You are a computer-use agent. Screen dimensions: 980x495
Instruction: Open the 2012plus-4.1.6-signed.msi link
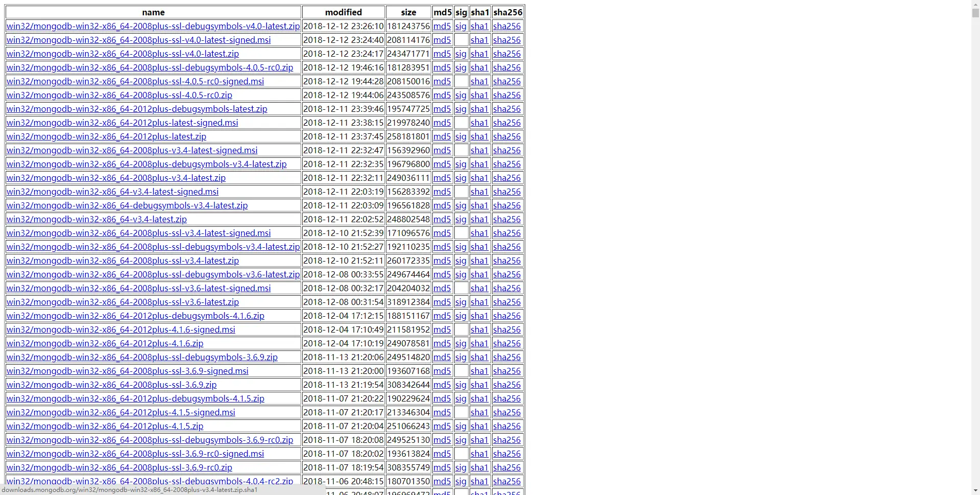[121, 329]
